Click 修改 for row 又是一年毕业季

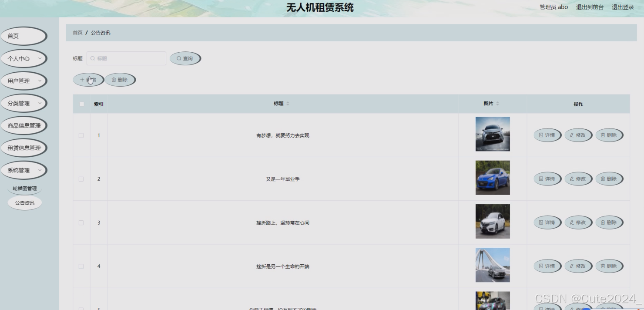pyautogui.click(x=578, y=179)
